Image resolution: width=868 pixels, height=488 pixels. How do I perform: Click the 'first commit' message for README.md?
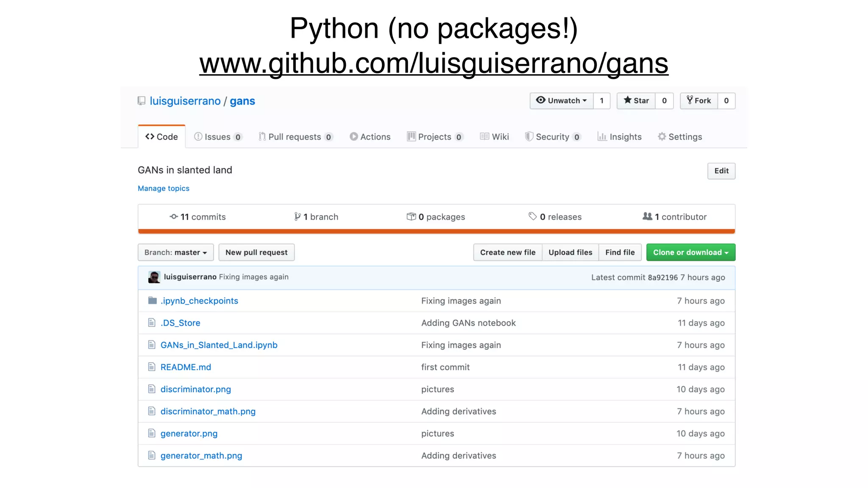[445, 367]
